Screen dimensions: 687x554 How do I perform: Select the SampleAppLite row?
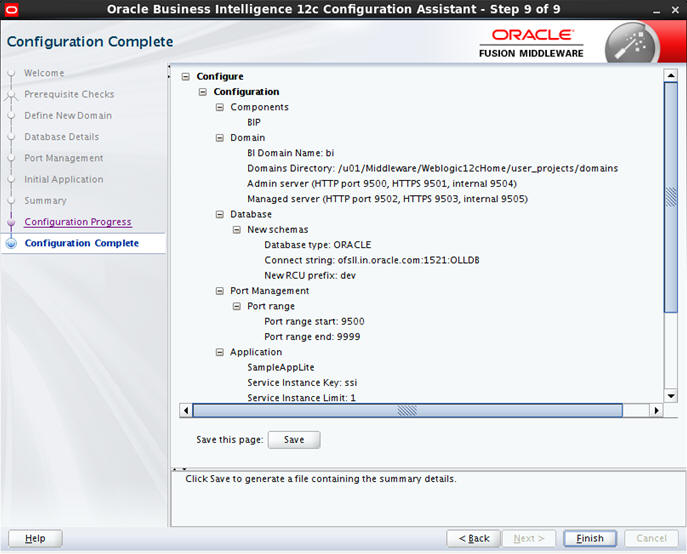[280, 367]
